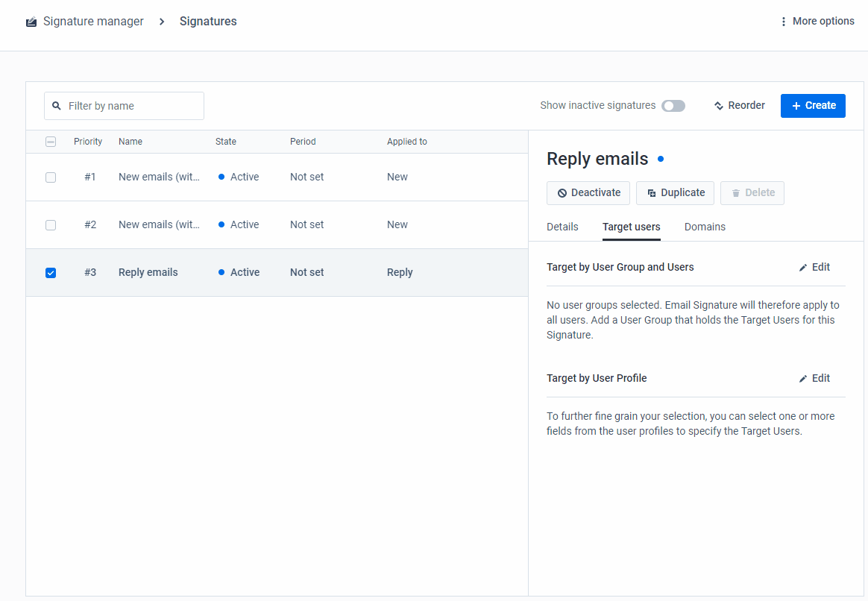This screenshot has height=601, width=868.
Task: Click the Reorder icon
Action: click(717, 105)
